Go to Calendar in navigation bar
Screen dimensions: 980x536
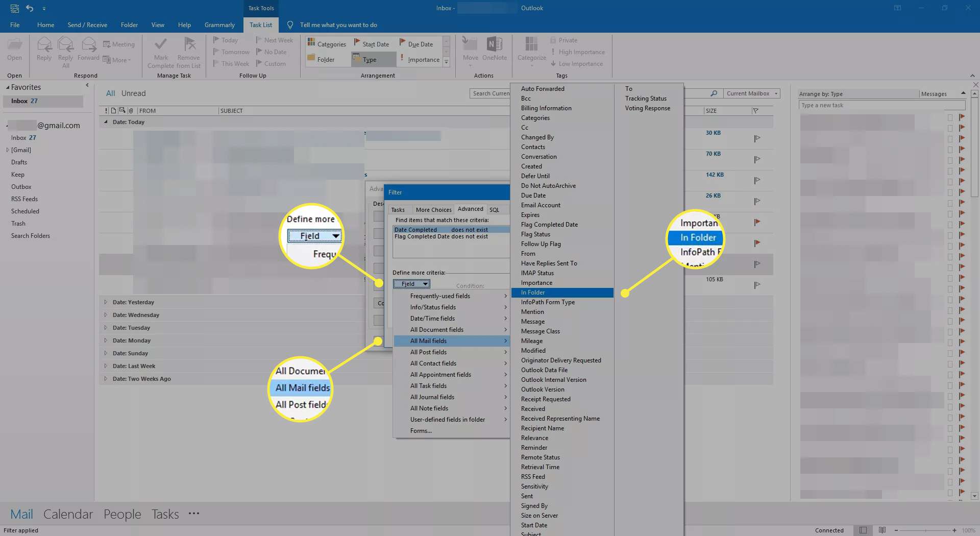point(68,514)
